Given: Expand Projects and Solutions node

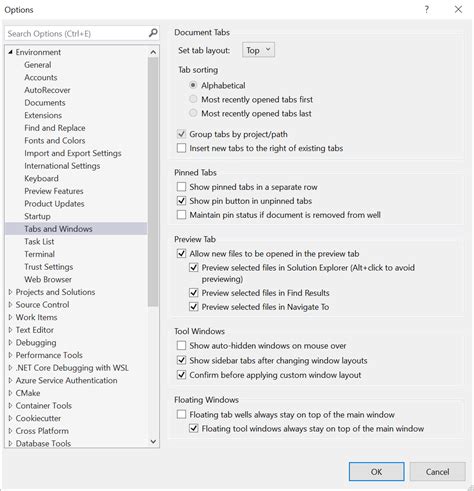Looking at the screenshot, I should pyautogui.click(x=10, y=292).
